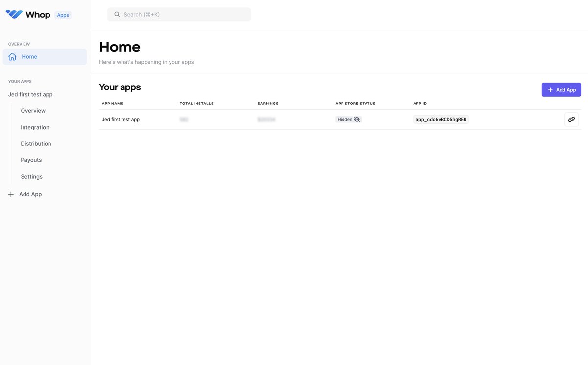This screenshot has height=365, width=588.
Task: Click Jed first test app in the table
Action: click(121, 119)
